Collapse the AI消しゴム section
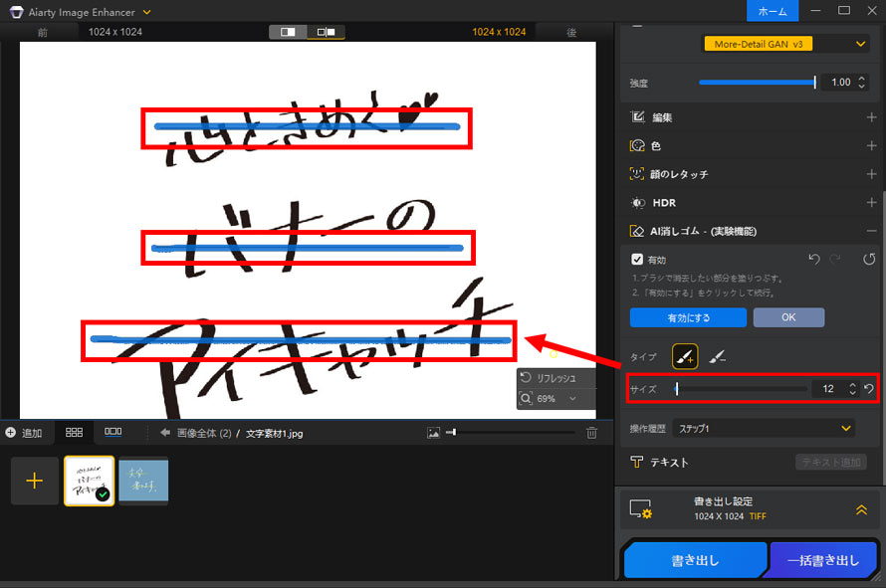This screenshot has width=886, height=588. 871,231
